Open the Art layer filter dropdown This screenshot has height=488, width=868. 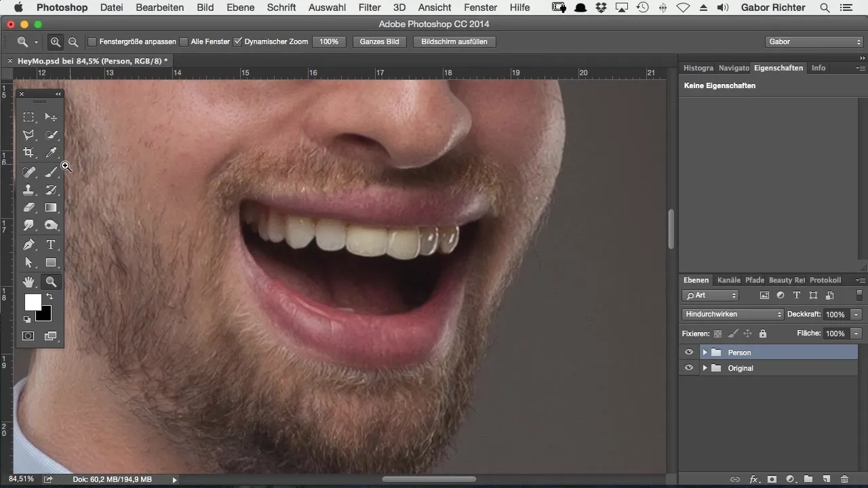pos(711,296)
